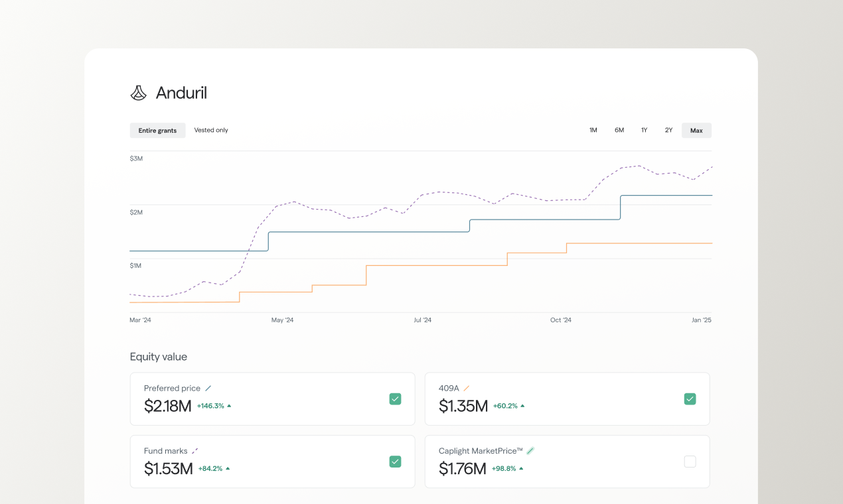Click the $3M y-axis label
This screenshot has height=504, width=843.
pos(136,158)
